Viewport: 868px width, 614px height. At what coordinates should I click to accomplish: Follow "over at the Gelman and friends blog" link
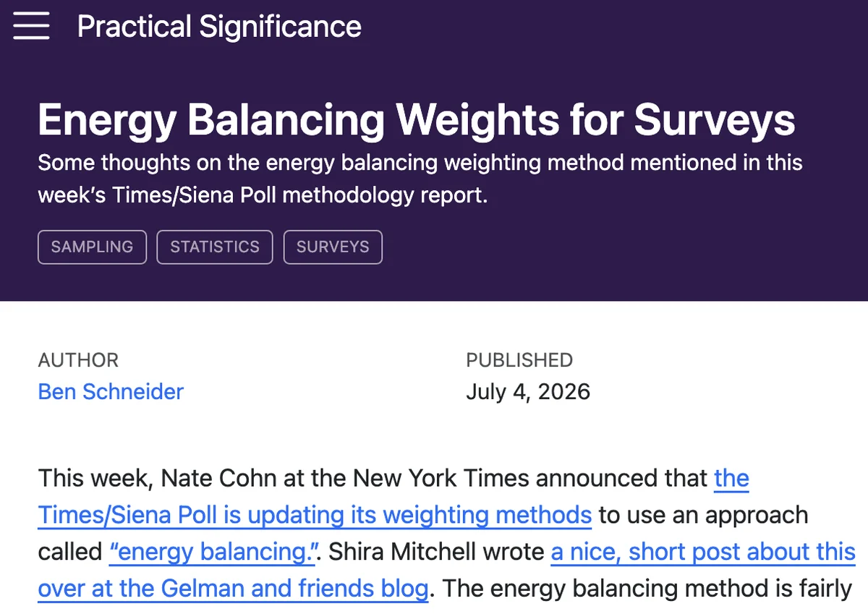(x=233, y=589)
